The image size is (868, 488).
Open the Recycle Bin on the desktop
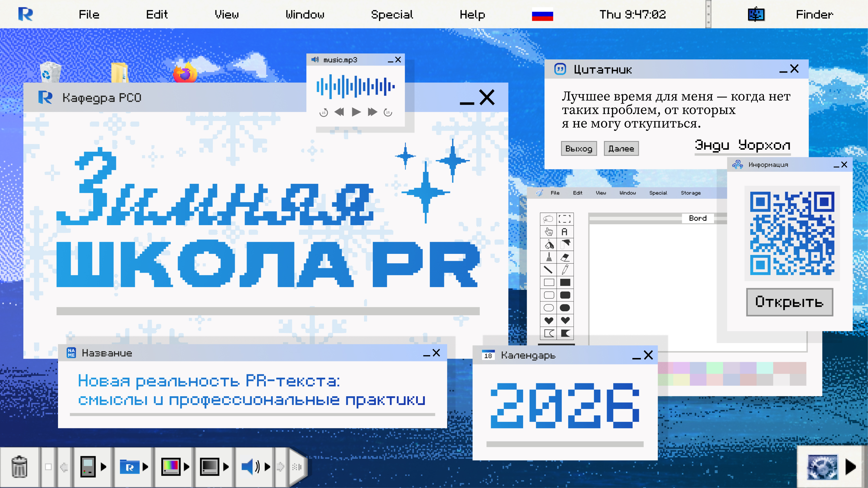[x=51, y=72]
